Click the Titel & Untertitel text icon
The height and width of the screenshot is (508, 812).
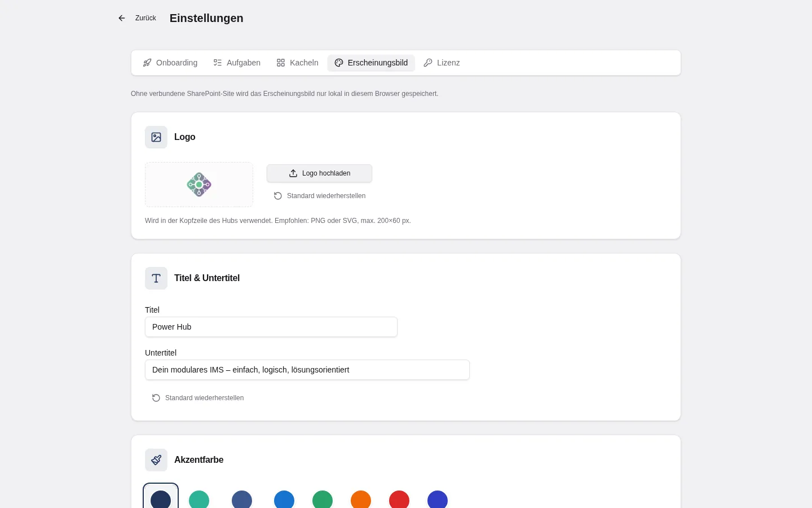coord(156,278)
